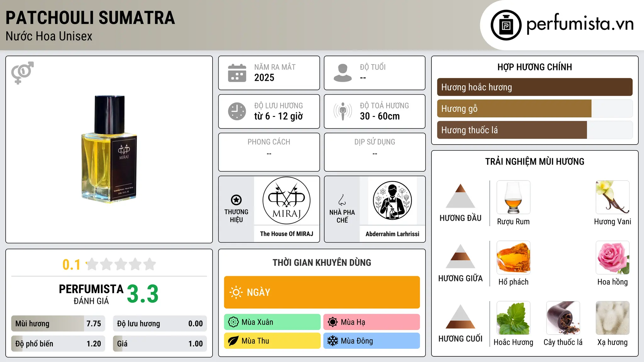This screenshot has height=362, width=644.
Task: Click the perfumer illustration
Action: (392, 200)
